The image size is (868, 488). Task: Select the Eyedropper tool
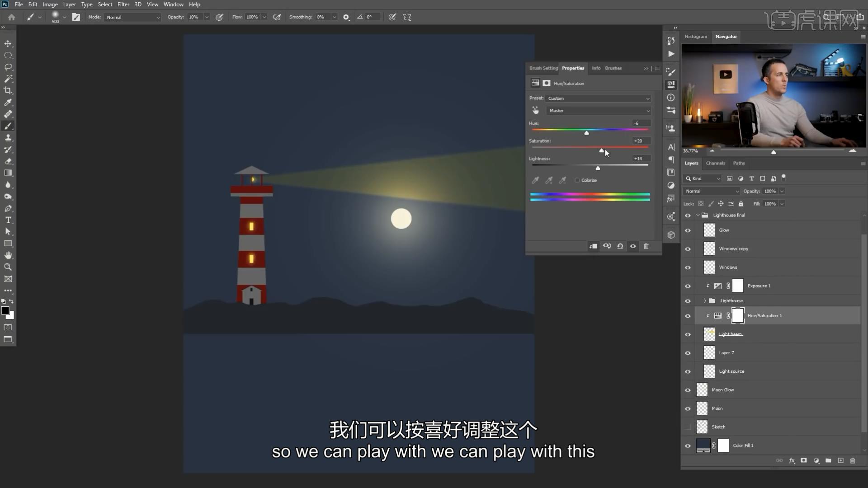(x=8, y=102)
